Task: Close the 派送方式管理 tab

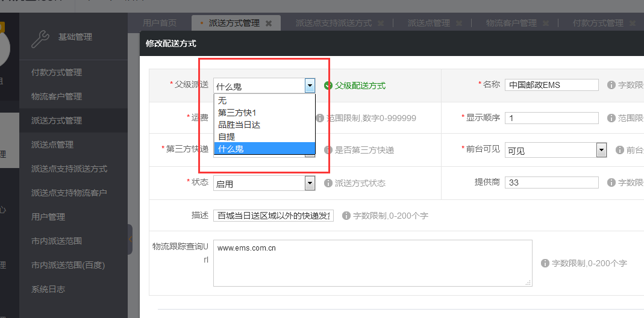Action: [x=269, y=23]
